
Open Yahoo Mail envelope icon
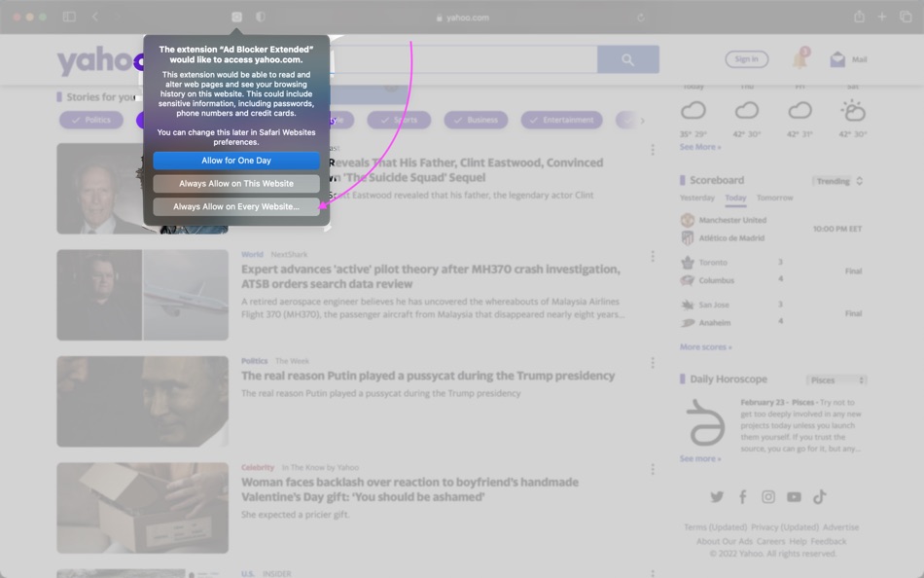[837, 59]
